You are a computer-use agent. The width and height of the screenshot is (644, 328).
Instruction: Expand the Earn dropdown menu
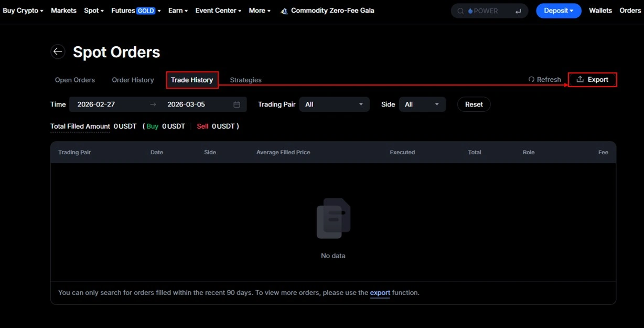[178, 10]
